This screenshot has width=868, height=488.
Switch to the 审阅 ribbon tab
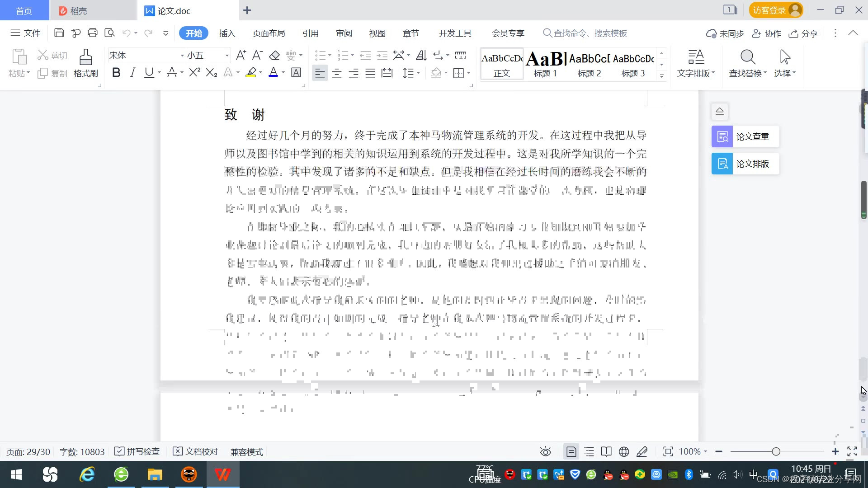pos(344,33)
